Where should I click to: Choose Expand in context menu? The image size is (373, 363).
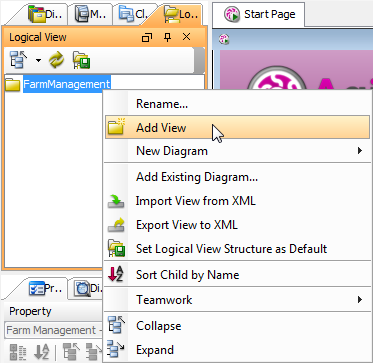(x=237, y=350)
